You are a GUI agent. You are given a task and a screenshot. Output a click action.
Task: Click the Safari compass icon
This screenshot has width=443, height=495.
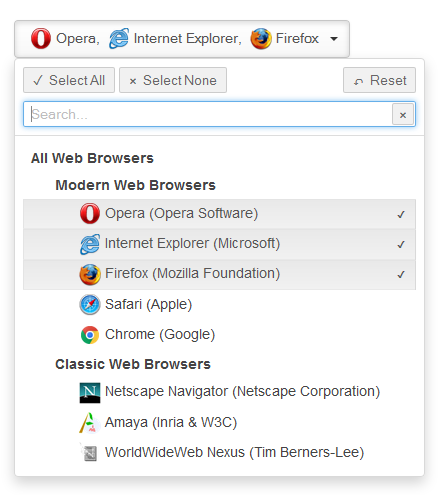pos(90,304)
